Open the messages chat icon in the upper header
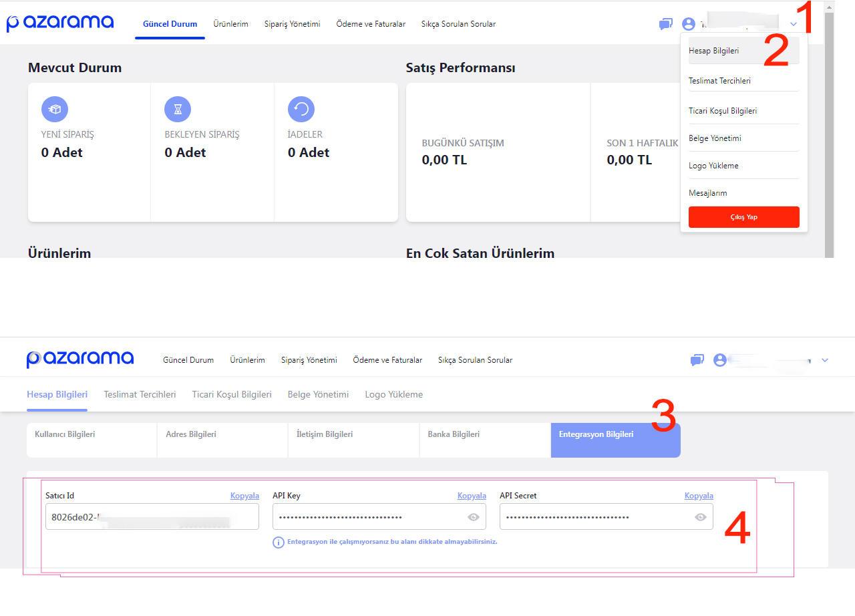The width and height of the screenshot is (855, 616). click(x=665, y=24)
